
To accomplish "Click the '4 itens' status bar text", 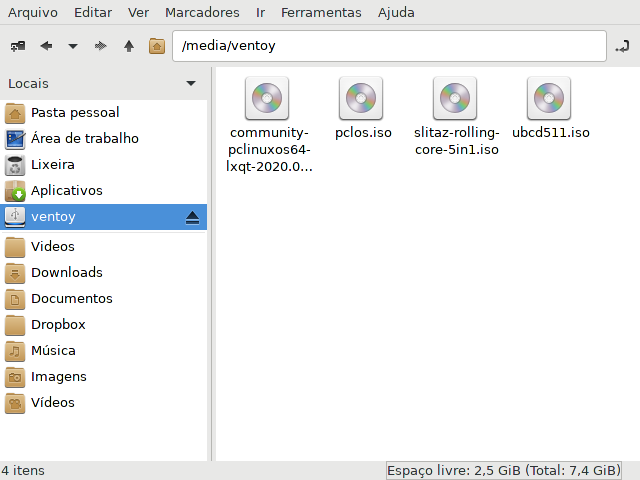I will click(x=23, y=471).
